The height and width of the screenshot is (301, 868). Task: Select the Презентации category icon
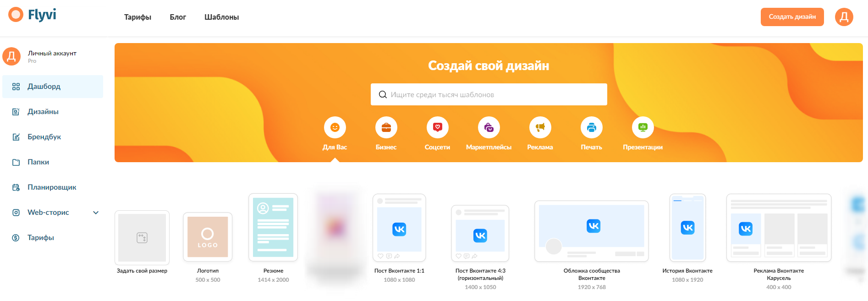643,127
